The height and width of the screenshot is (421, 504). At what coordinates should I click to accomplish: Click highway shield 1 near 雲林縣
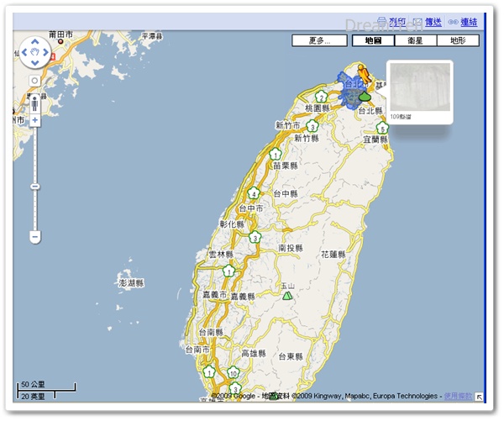tap(228, 271)
